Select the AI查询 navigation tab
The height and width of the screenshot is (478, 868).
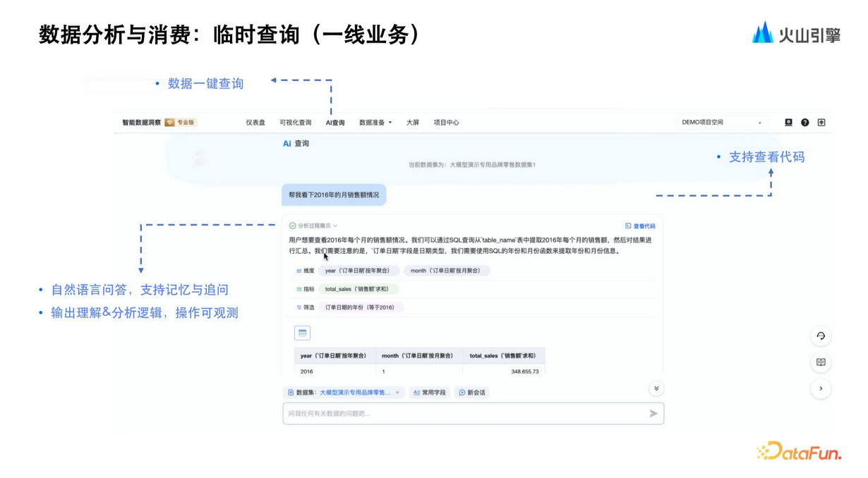point(335,123)
